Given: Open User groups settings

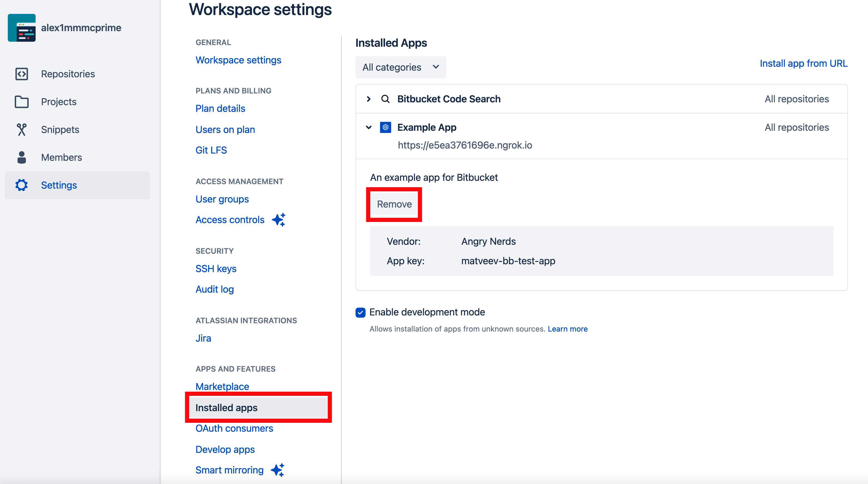Looking at the screenshot, I should click(x=222, y=199).
